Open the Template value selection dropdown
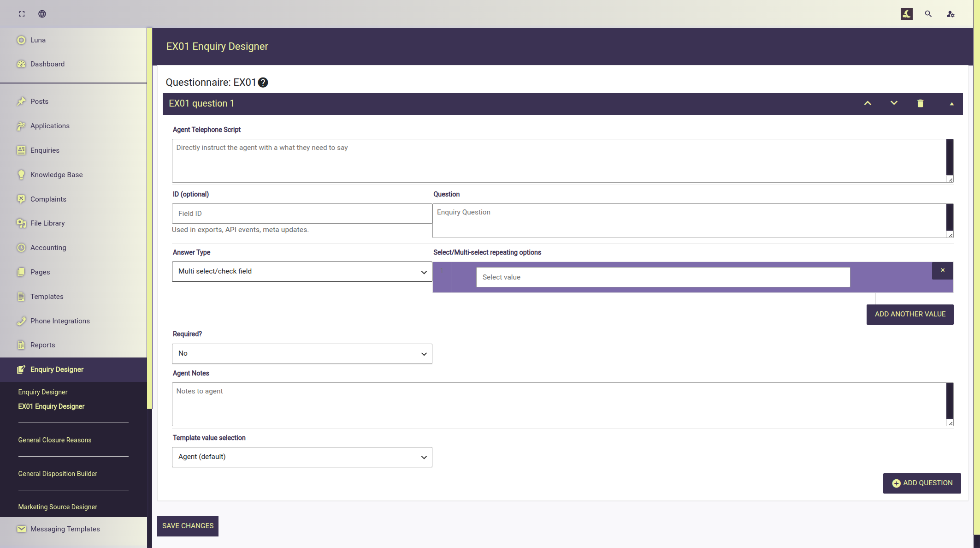The image size is (980, 548). click(302, 457)
